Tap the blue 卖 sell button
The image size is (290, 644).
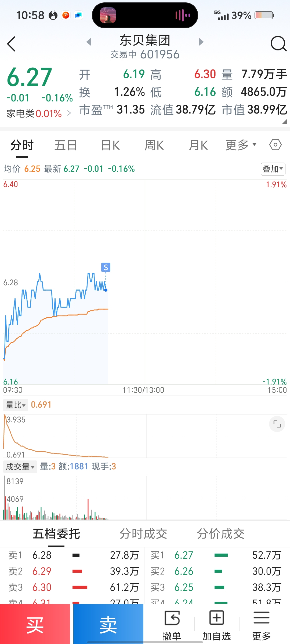click(x=108, y=624)
